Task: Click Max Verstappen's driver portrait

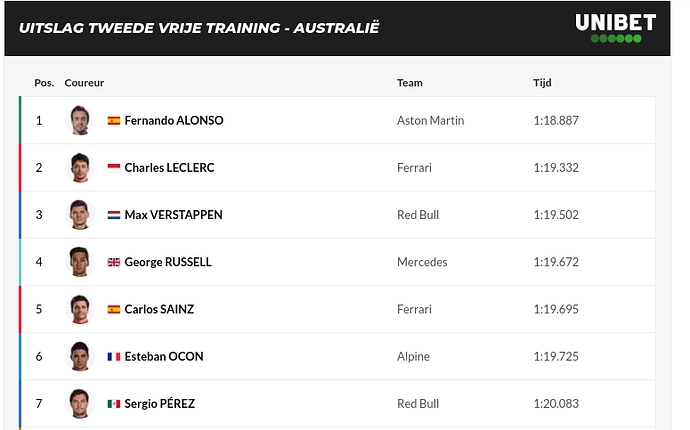Action: pyautogui.click(x=80, y=214)
